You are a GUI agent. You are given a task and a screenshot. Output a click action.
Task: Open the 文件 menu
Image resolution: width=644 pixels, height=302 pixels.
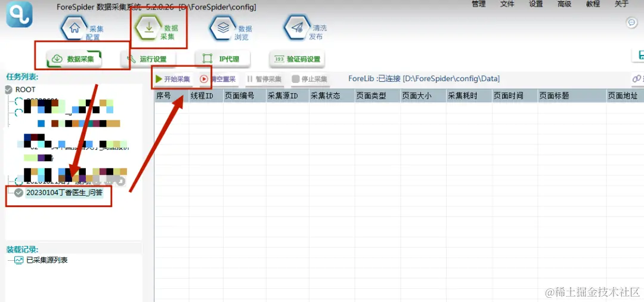(507, 4)
